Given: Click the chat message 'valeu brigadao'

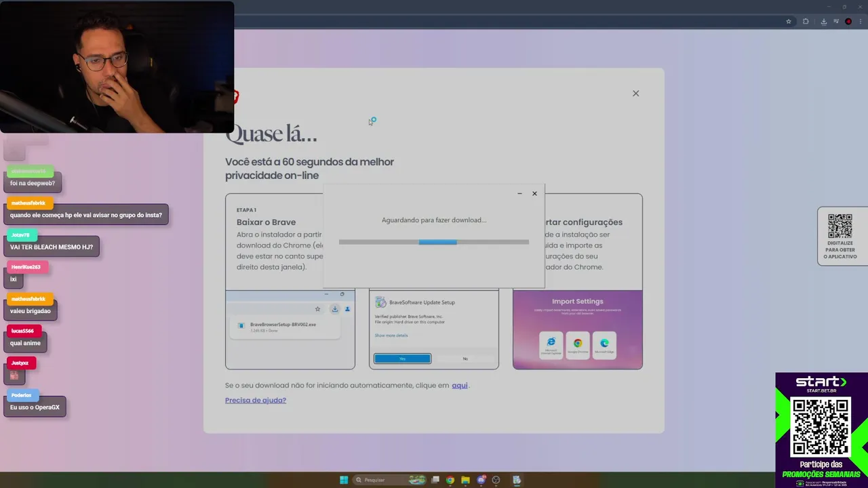Looking at the screenshot, I should [x=31, y=311].
